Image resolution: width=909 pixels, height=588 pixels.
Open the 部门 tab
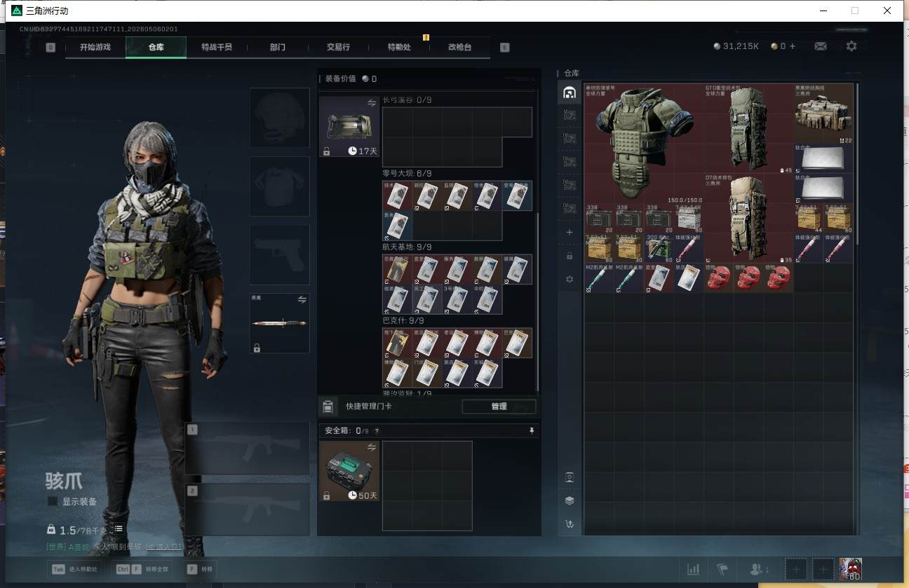[278, 47]
